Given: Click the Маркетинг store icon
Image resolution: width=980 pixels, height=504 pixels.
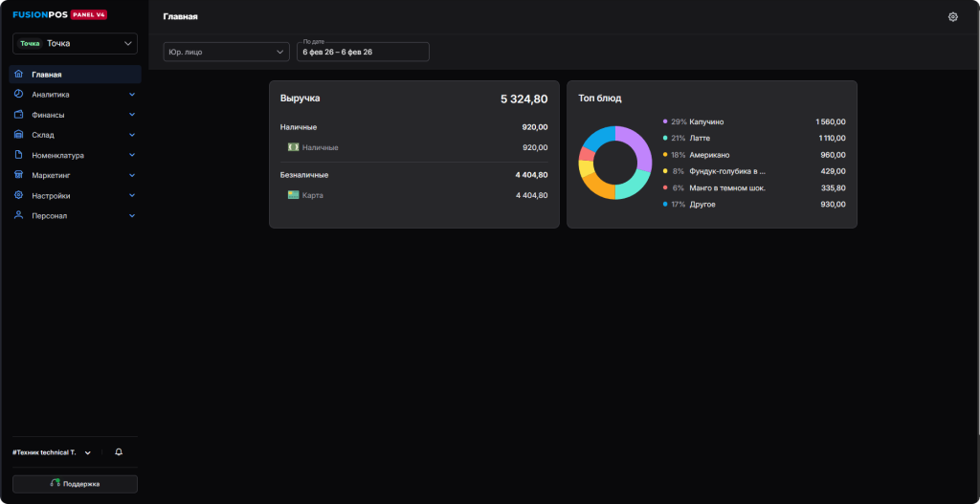Looking at the screenshot, I should pos(19,175).
